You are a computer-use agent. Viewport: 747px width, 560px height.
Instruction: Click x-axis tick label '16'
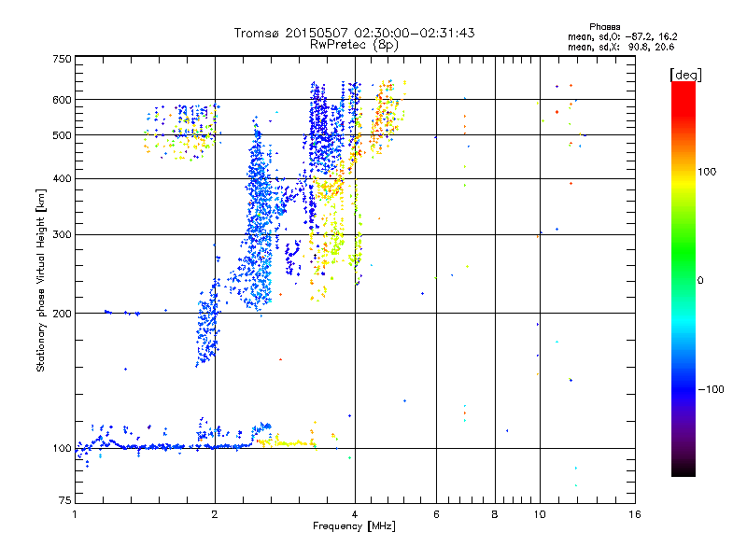(635, 514)
